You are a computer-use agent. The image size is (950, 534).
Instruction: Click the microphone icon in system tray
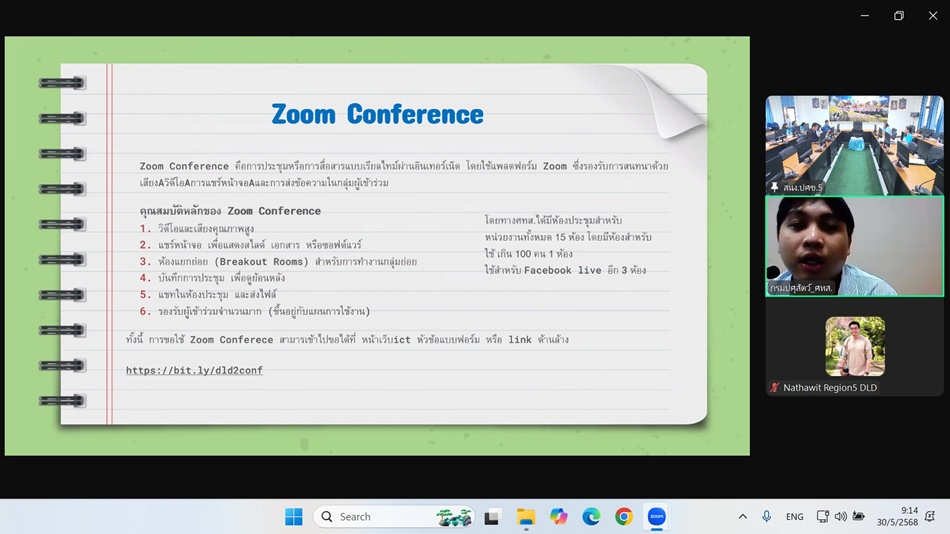coord(766,516)
